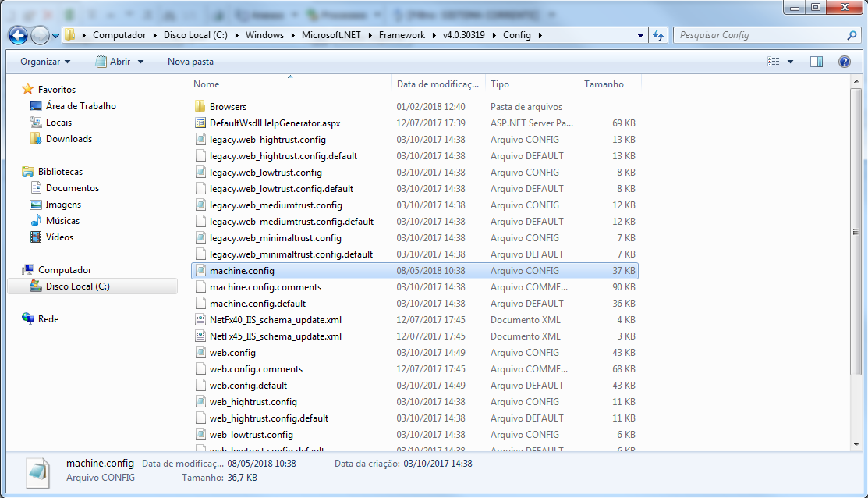
Task: Open Downloads in favorites
Action: pos(69,139)
